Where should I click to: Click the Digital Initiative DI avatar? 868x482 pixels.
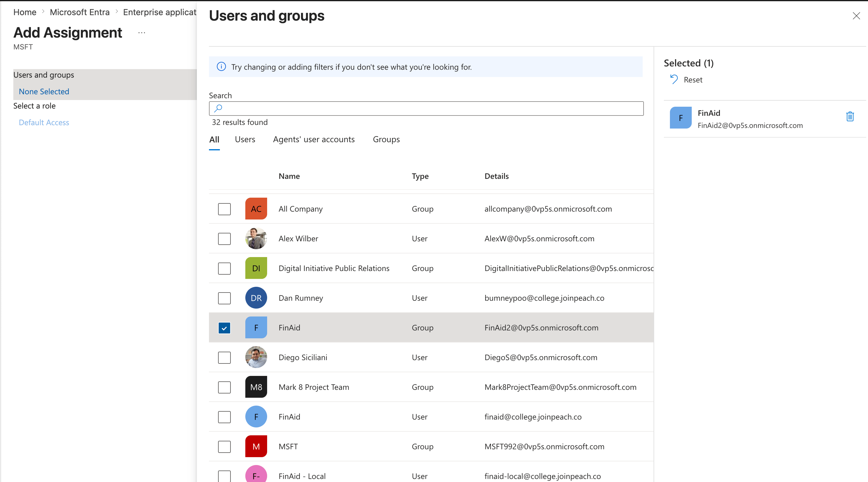tap(256, 268)
